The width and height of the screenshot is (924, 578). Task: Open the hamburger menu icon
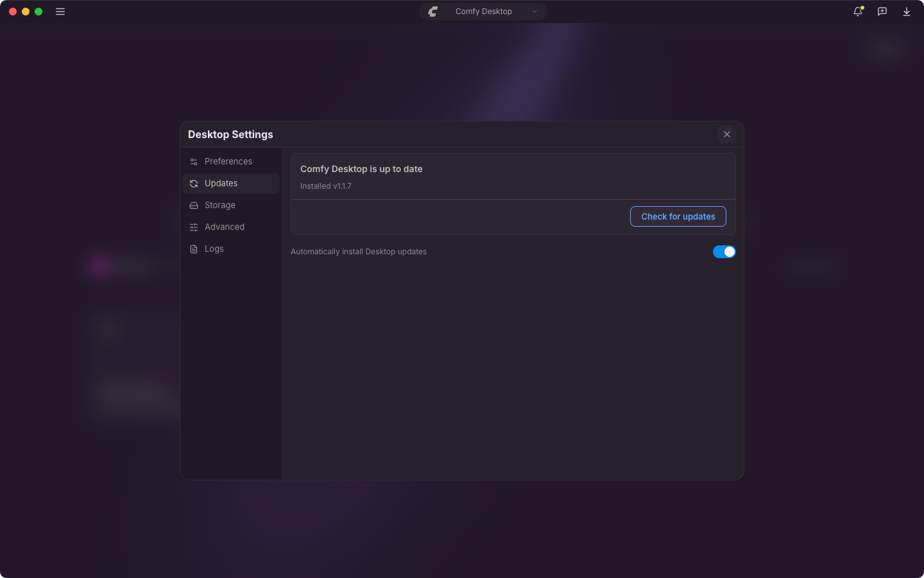click(x=60, y=12)
